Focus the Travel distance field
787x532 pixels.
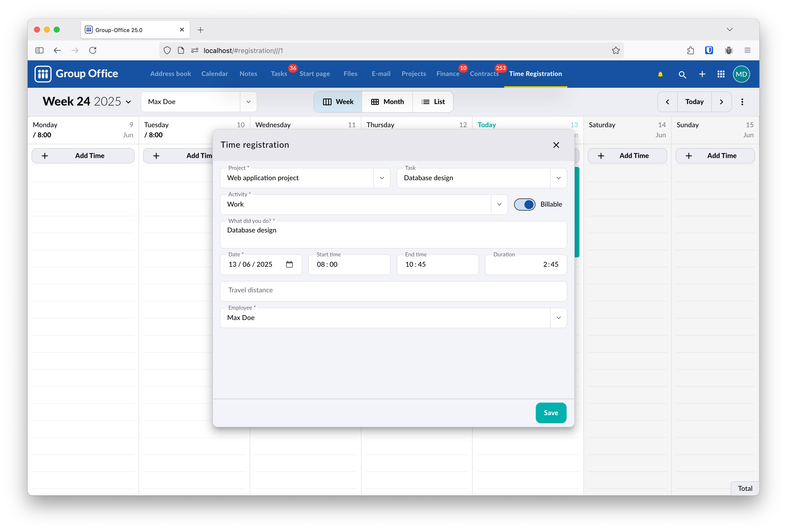pyautogui.click(x=393, y=291)
